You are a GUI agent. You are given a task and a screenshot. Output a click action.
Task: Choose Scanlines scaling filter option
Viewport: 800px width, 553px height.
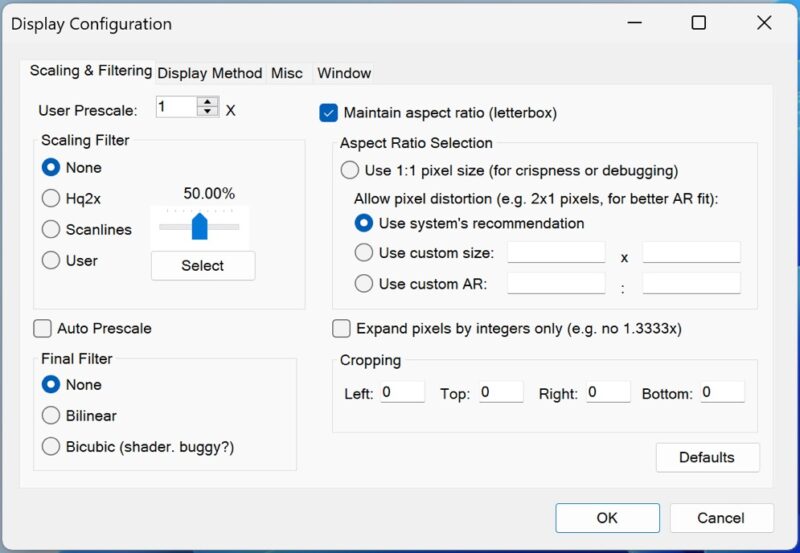(x=51, y=229)
